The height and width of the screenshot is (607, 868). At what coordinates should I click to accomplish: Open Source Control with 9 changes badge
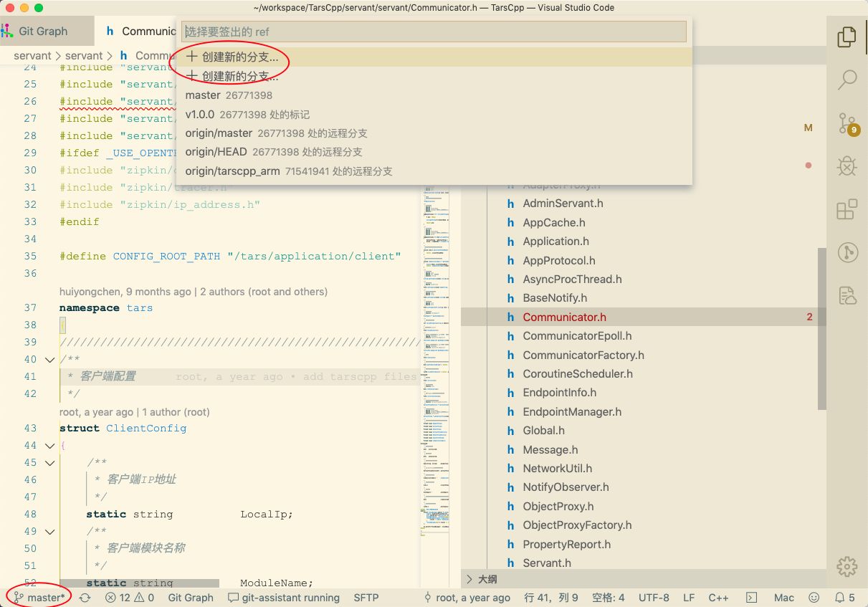(847, 123)
